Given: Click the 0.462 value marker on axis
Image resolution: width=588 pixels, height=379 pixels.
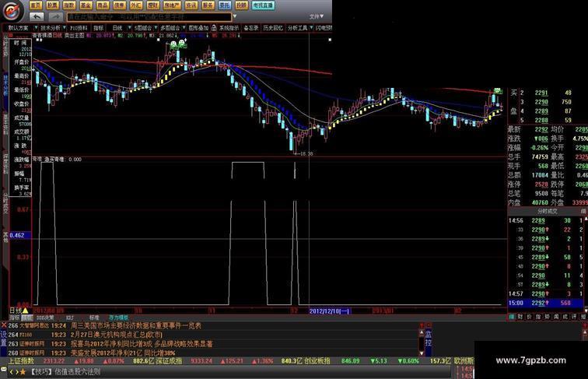Looking at the screenshot, I should point(20,235).
